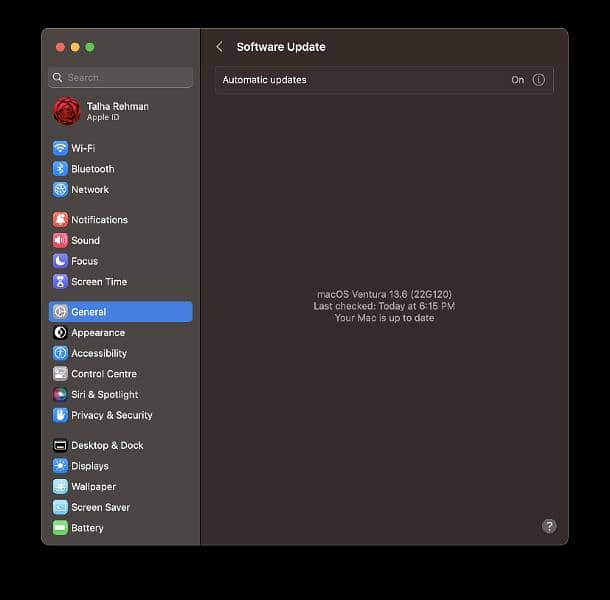Open Privacy & Security settings
The height and width of the screenshot is (600, 610).
tap(112, 415)
